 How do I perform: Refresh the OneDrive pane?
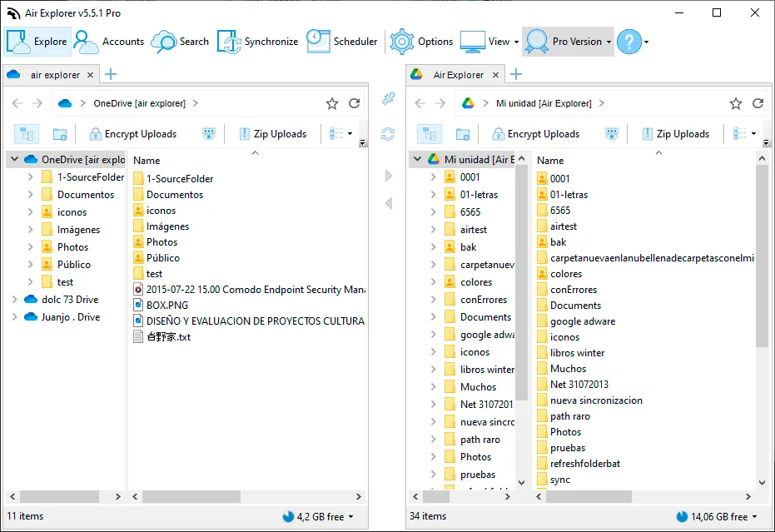point(355,103)
